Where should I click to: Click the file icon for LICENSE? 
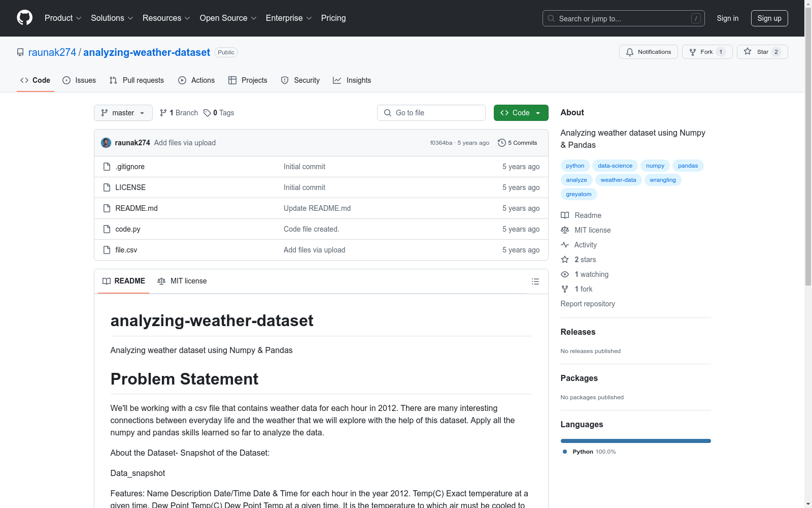click(107, 187)
